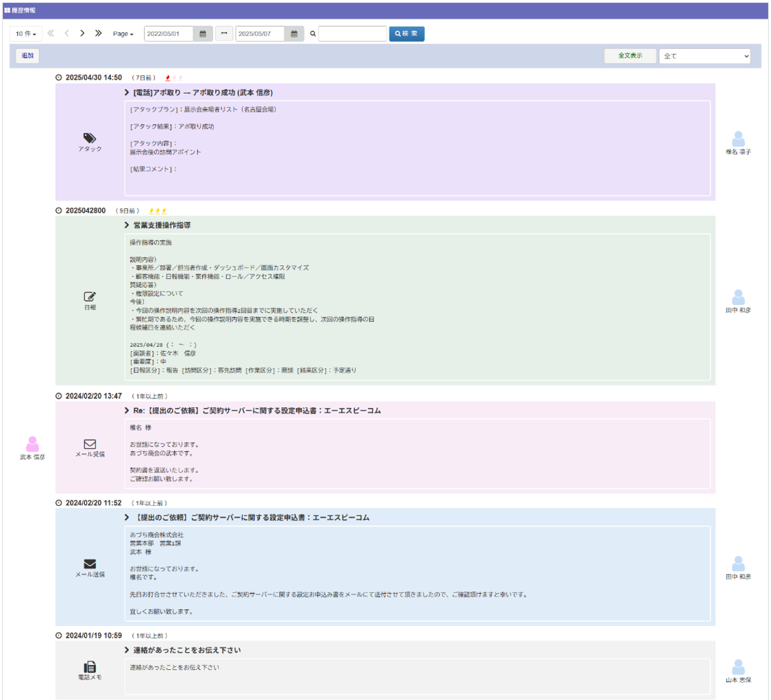Click the 椎名 凛子 user avatar
The height and width of the screenshot is (700, 771).
tap(738, 139)
